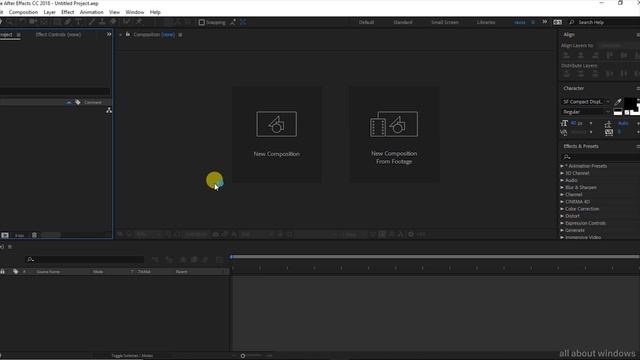Expand the Animation Presets category
The height and width of the screenshot is (360, 640).
[562, 166]
